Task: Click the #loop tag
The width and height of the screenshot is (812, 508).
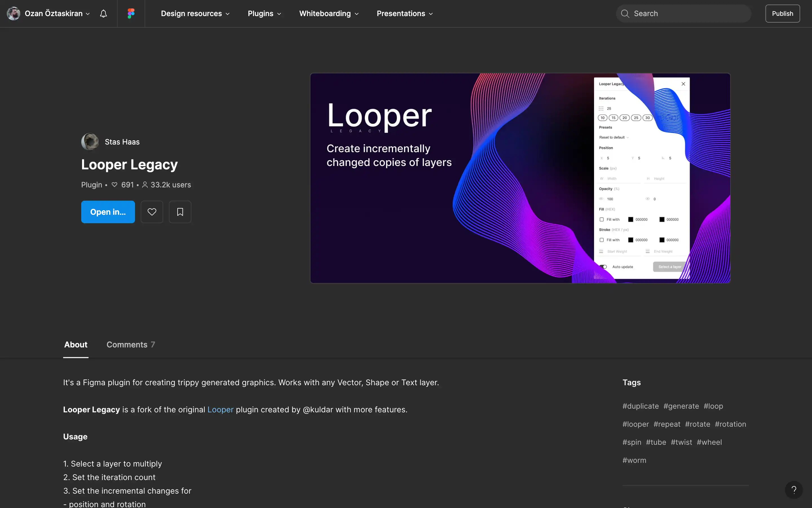Action: pyautogui.click(x=713, y=406)
